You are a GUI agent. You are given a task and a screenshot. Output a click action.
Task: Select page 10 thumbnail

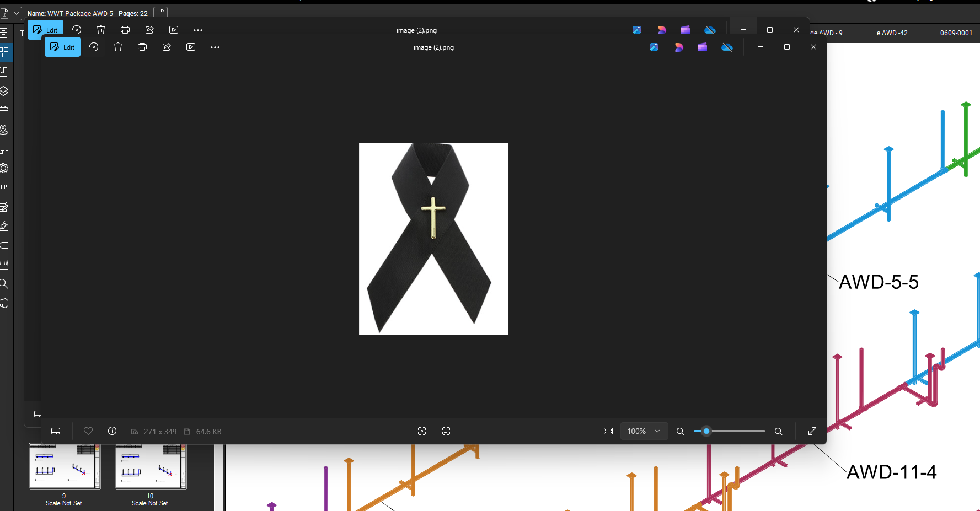pos(151,467)
